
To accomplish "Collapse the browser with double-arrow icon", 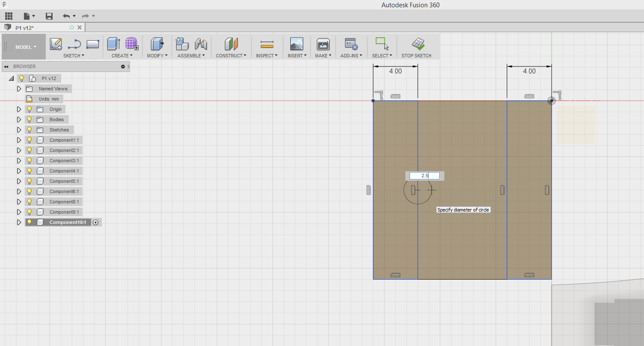I will [x=6, y=66].
